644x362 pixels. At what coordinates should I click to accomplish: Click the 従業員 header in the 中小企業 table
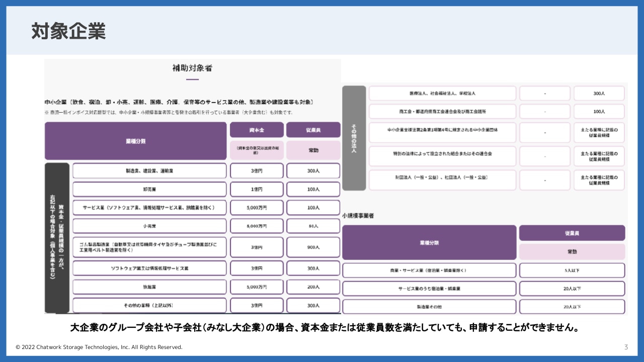(313, 130)
